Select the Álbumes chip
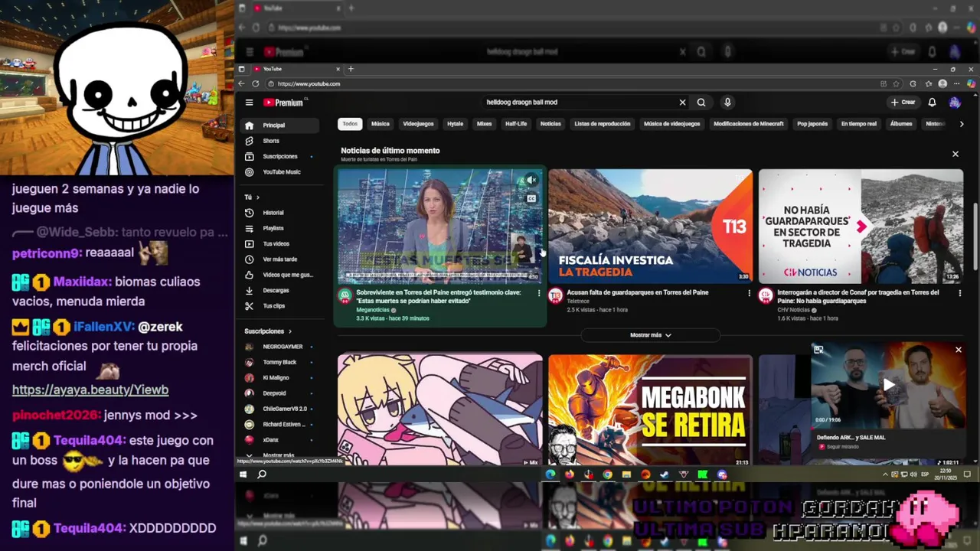This screenshot has width=980, height=551. click(901, 124)
